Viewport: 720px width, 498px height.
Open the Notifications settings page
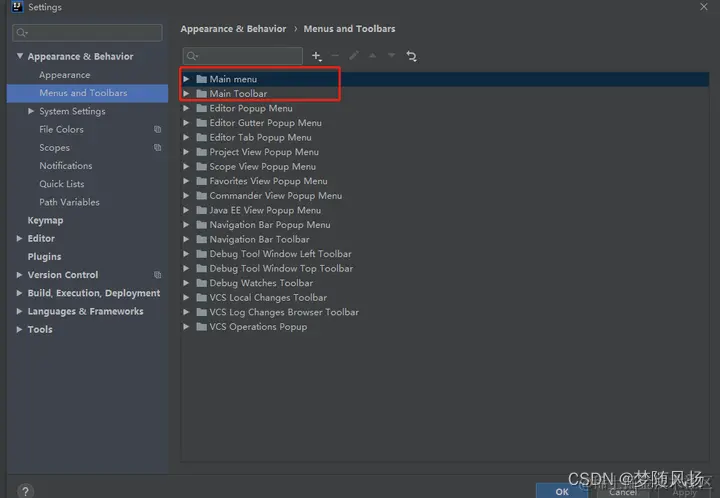(x=66, y=166)
